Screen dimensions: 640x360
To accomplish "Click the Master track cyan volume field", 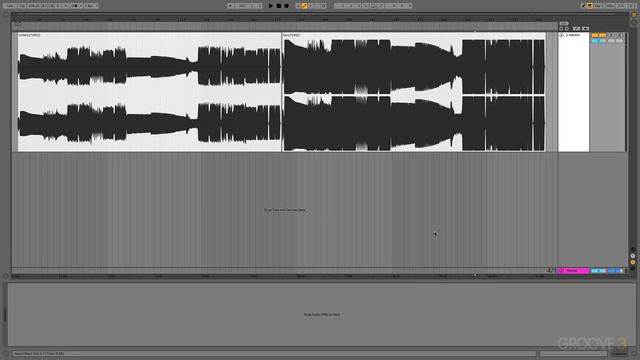I will [598, 271].
